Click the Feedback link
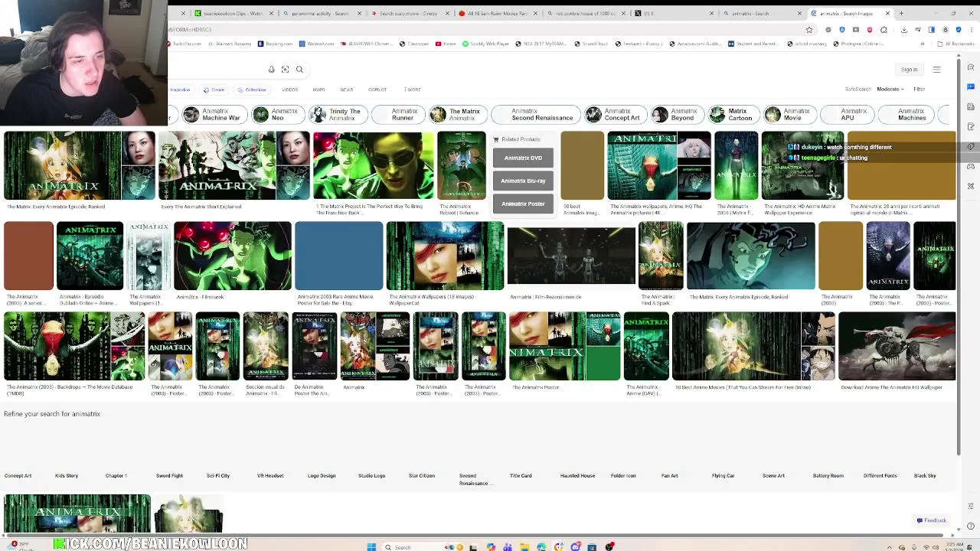The image size is (980, 551). (x=932, y=520)
